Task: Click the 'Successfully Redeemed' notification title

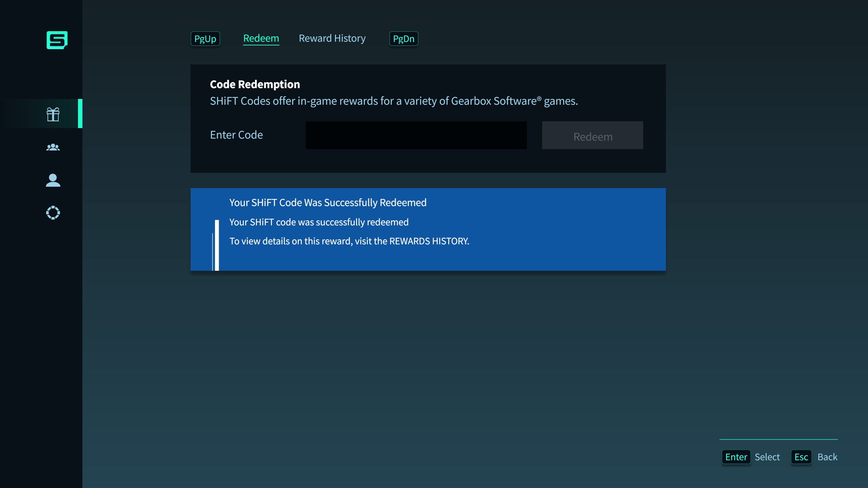Action: (x=328, y=203)
